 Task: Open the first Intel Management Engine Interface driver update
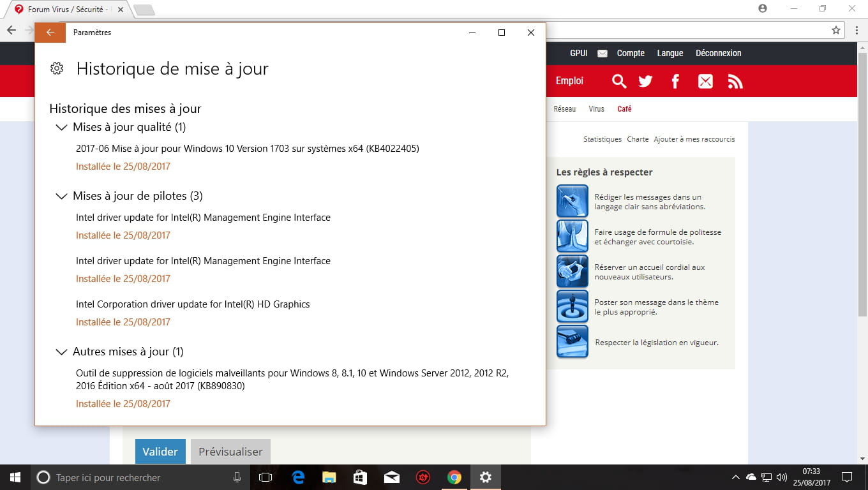point(203,218)
